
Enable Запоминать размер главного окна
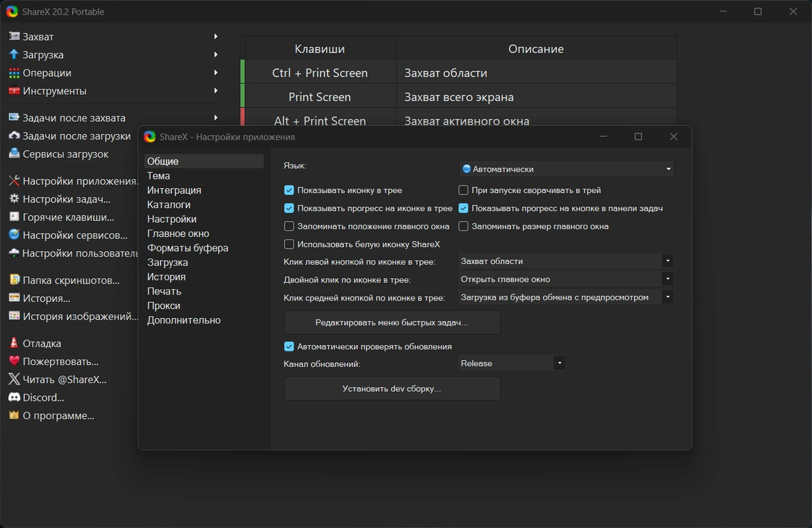464,226
